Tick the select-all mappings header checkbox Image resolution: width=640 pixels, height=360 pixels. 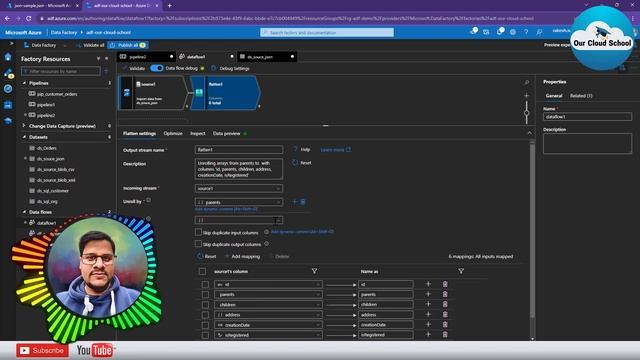tap(202, 271)
